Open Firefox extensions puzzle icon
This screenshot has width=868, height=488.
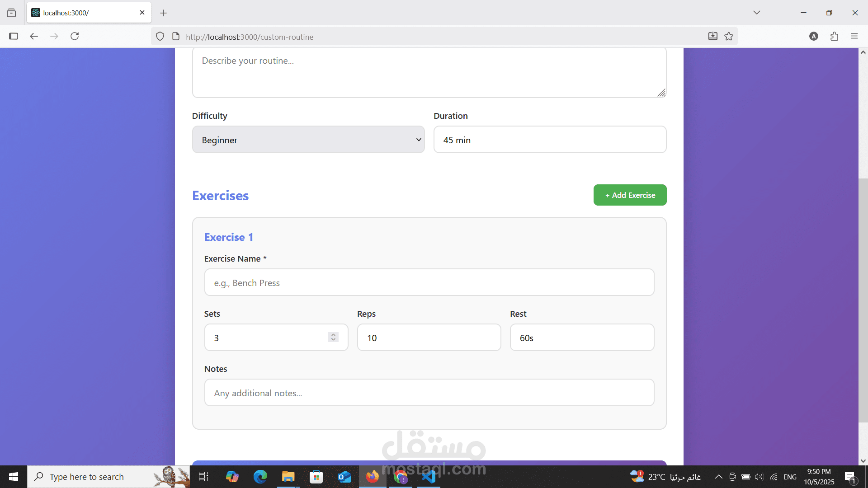click(x=834, y=36)
